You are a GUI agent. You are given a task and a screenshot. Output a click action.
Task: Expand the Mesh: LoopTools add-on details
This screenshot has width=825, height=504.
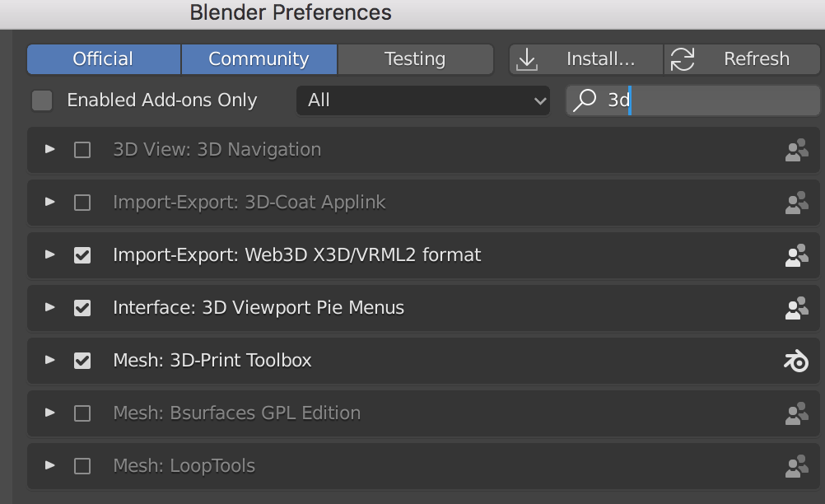point(50,465)
